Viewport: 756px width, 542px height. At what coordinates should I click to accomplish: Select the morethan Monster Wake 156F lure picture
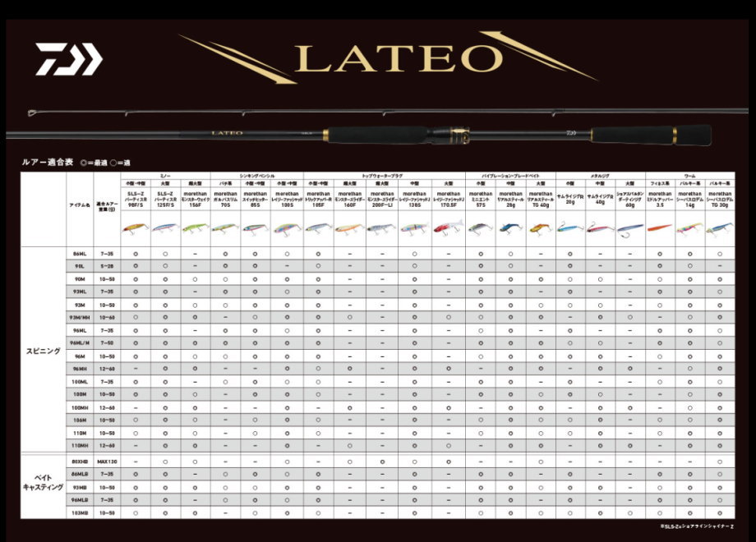195,228
